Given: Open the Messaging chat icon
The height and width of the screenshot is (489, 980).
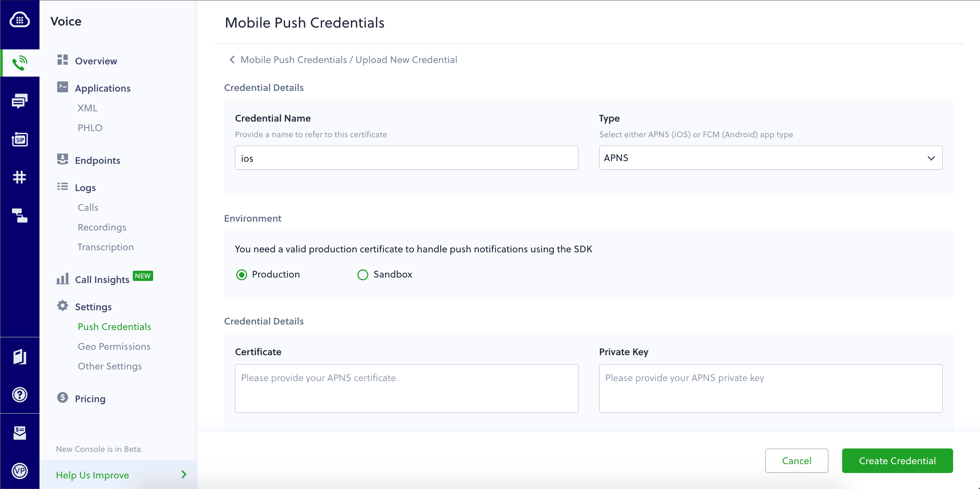Looking at the screenshot, I should click(19, 101).
